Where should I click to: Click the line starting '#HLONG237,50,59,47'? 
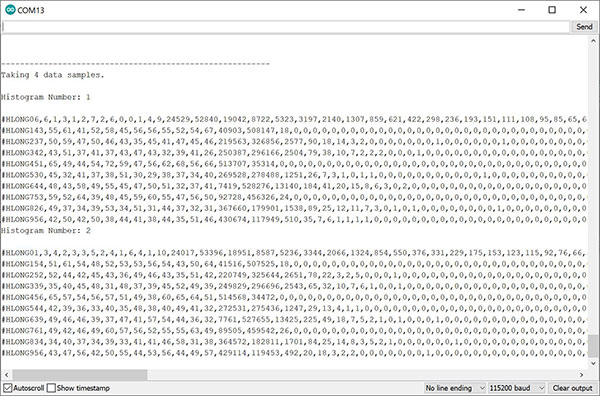point(294,142)
